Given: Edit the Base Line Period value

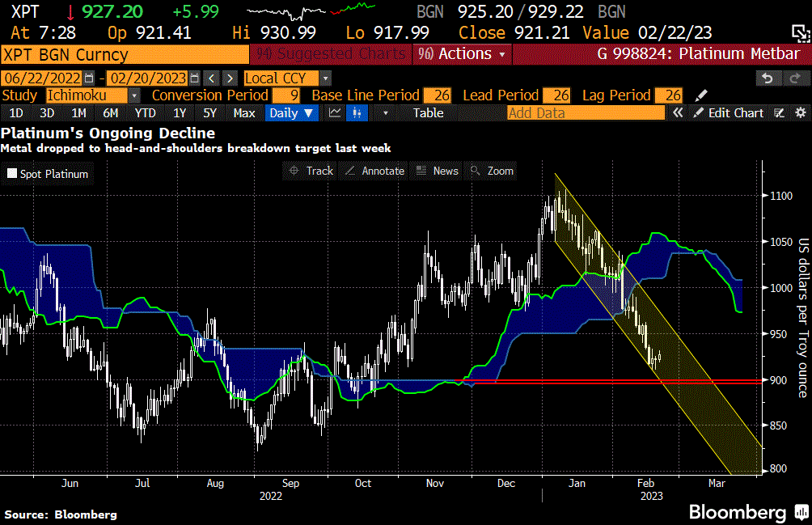Looking at the screenshot, I should pos(438,95).
